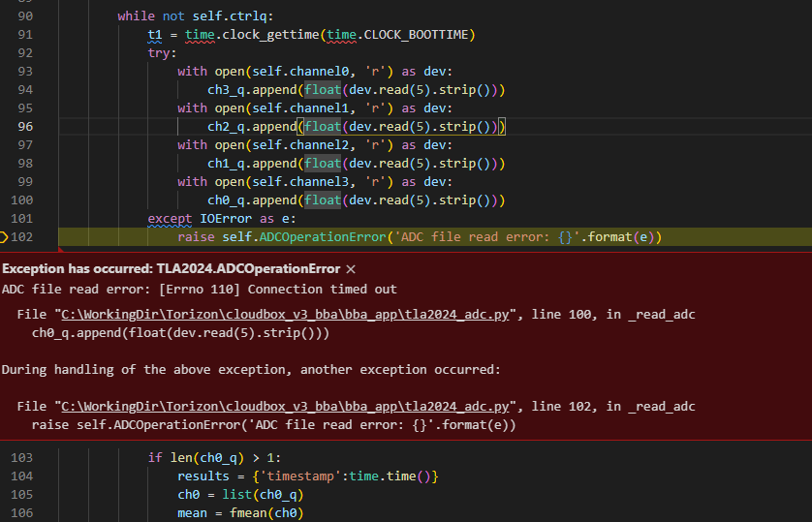This screenshot has width=812, height=522.
Task: Open second tla2024_adc.py file link, line 102
Action: (x=285, y=407)
